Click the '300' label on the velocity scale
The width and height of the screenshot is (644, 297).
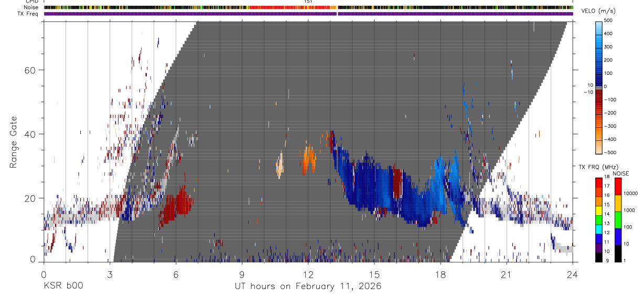click(x=608, y=47)
